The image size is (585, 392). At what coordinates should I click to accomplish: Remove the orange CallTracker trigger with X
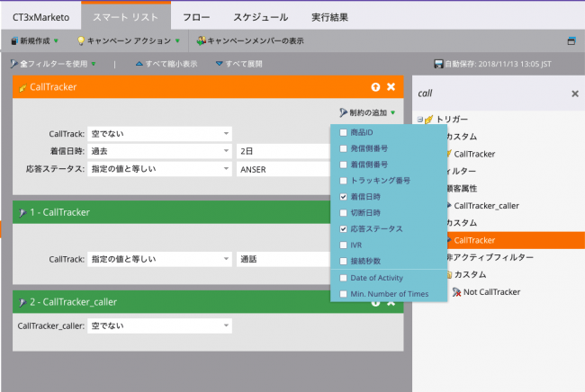391,87
